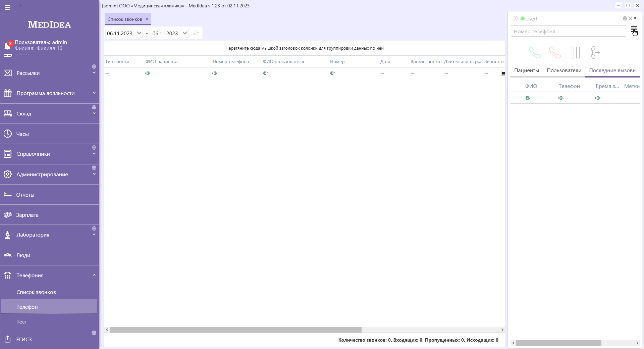Open the start date dropdown 06.11.2023
The width and height of the screenshot is (644, 349).
(x=139, y=33)
